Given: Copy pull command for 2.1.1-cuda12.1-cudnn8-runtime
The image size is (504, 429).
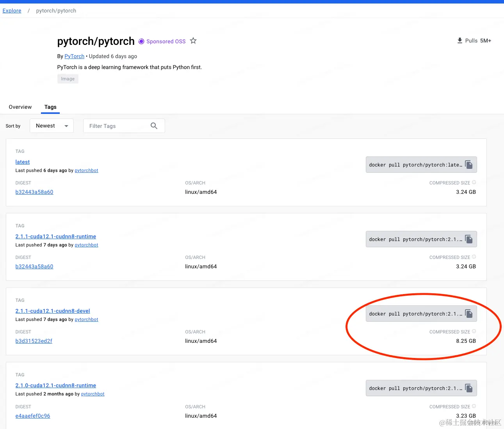Looking at the screenshot, I should click(x=469, y=239).
